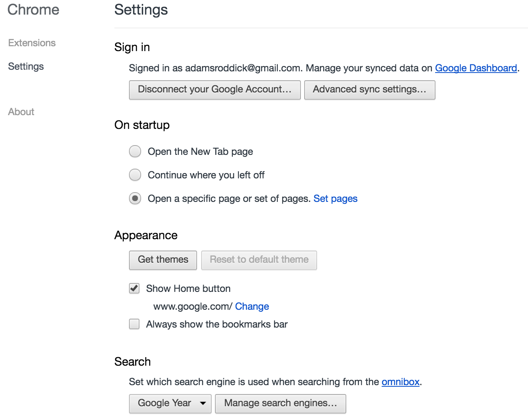Open Settings in the sidebar
This screenshot has height=420, width=528.
[26, 66]
